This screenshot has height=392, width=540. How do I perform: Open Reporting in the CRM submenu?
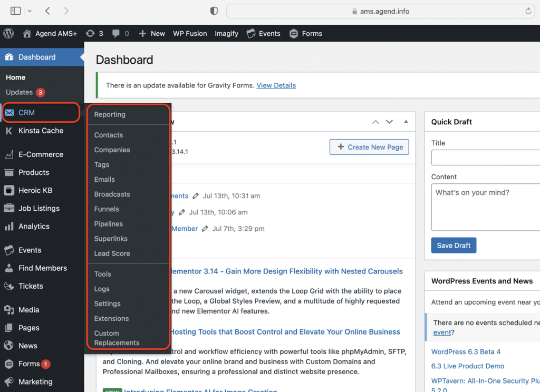pyautogui.click(x=110, y=114)
